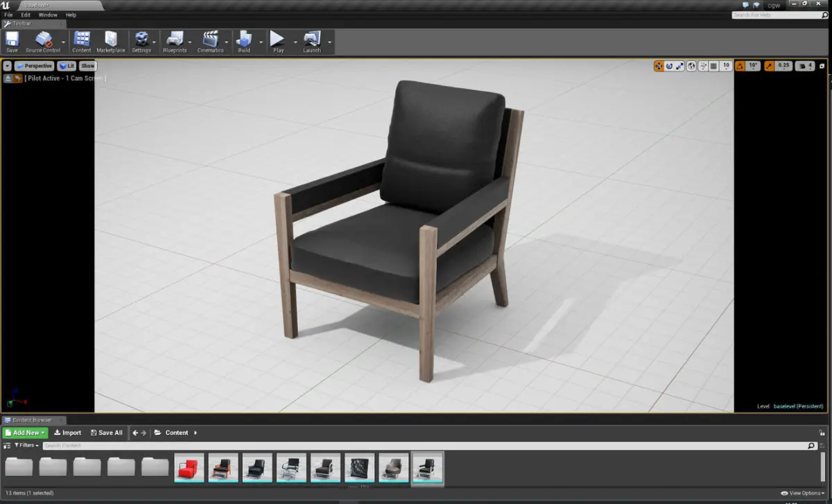
Task: Click the eject pilot icon
Action: tap(8, 78)
